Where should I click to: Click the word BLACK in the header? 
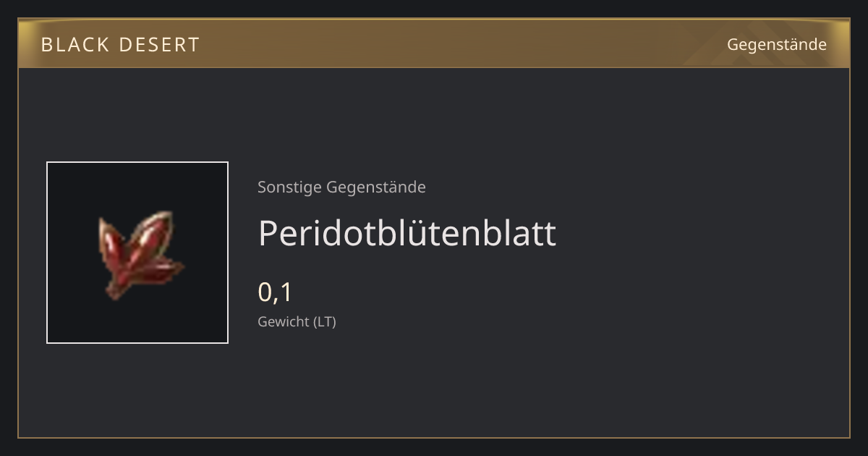point(72,45)
